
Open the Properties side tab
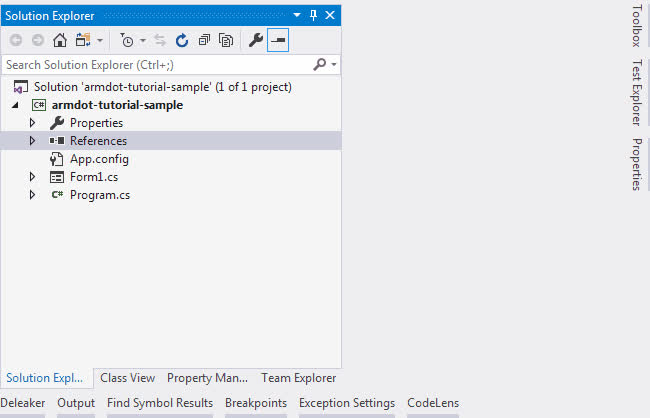point(637,164)
